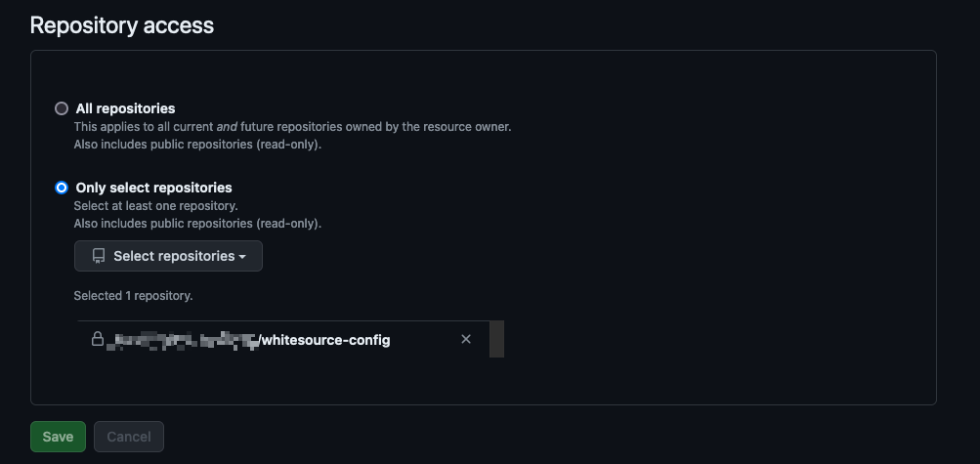Screen dimensions: 980x464
Task: Click read-only note under All repositories
Action: pyautogui.click(x=197, y=145)
